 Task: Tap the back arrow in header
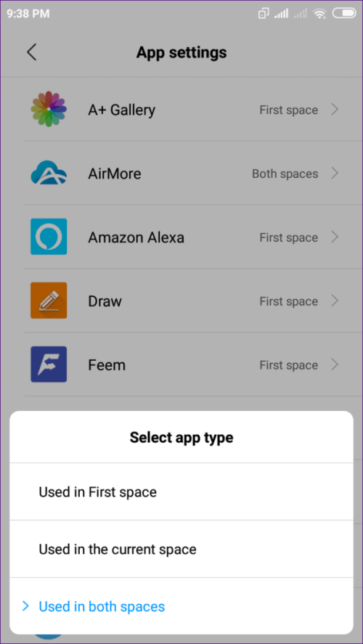[x=32, y=52]
